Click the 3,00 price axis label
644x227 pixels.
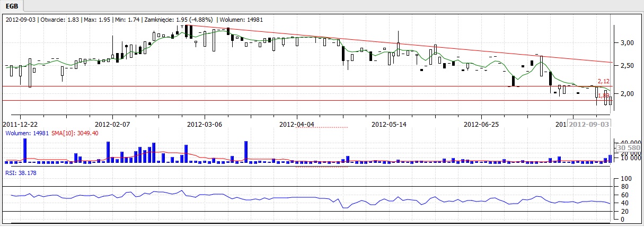[627, 42]
